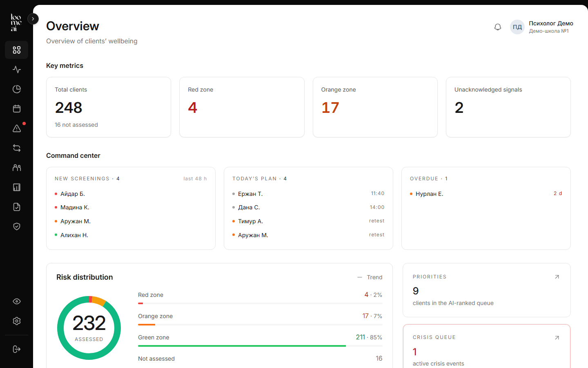Click the notifications bell icon

[x=498, y=27]
